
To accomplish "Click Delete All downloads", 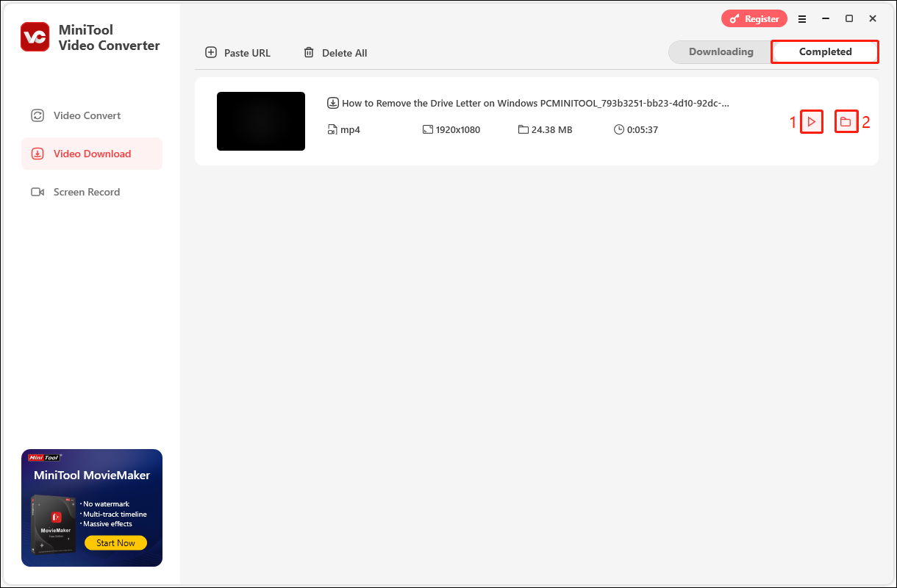I will (335, 53).
